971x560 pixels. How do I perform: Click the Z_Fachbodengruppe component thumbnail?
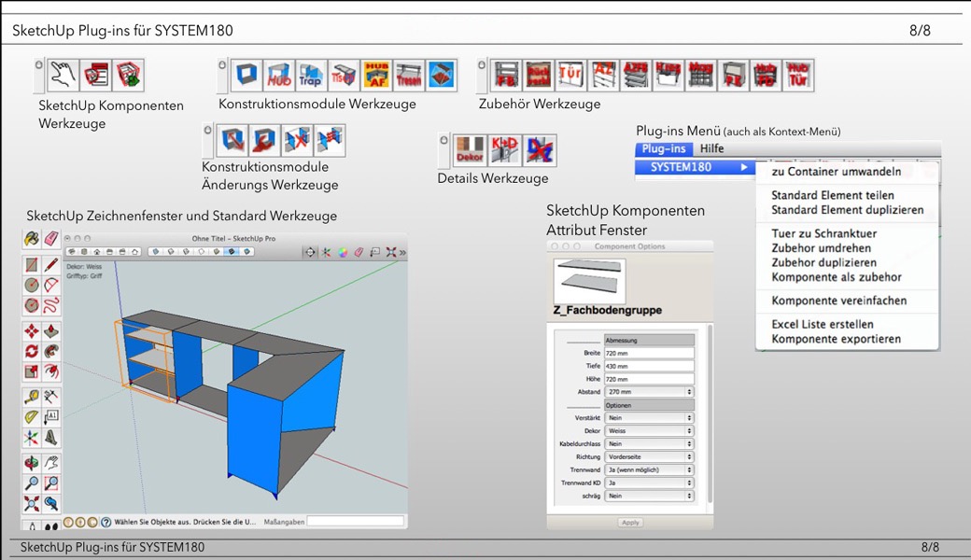point(589,281)
